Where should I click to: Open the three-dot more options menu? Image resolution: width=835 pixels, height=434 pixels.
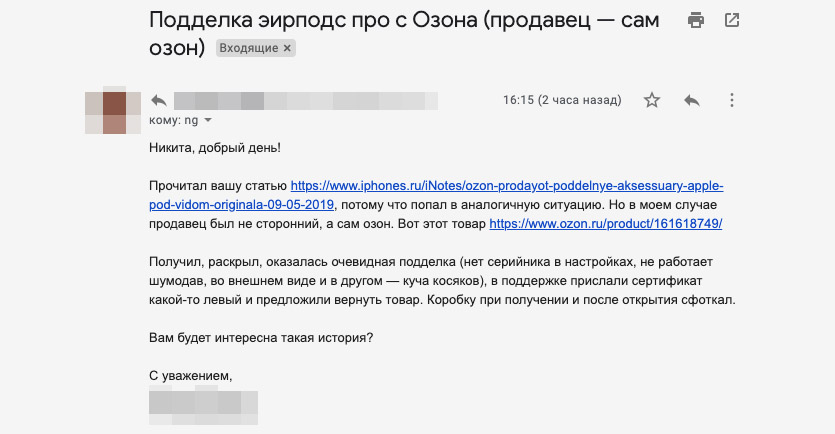732,100
